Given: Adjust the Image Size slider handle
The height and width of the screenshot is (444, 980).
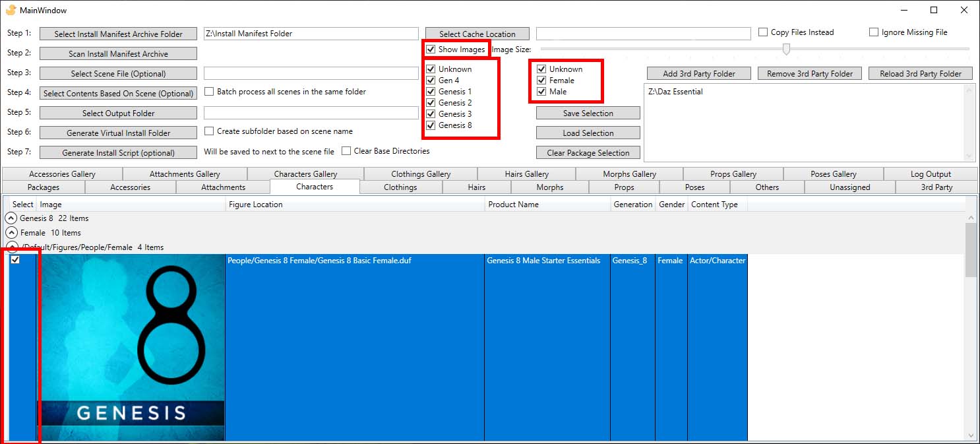Looking at the screenshot, I should (x=786, y=49).
